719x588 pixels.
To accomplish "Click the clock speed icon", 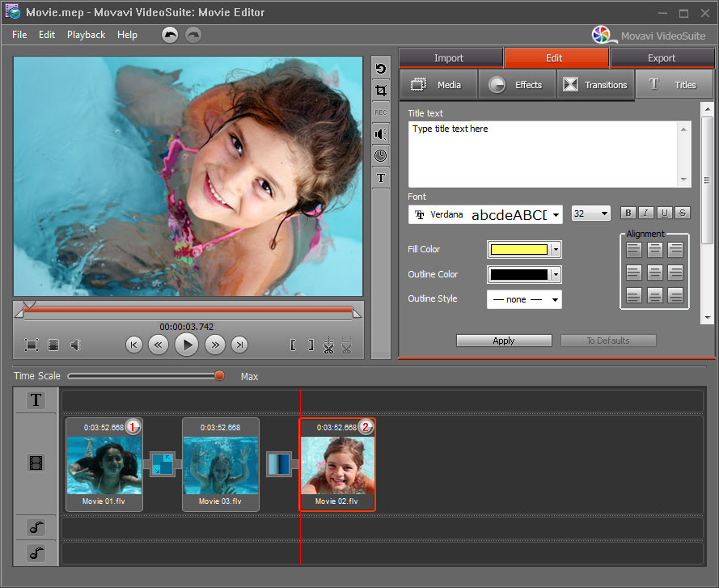I will (x=381, y=155).
